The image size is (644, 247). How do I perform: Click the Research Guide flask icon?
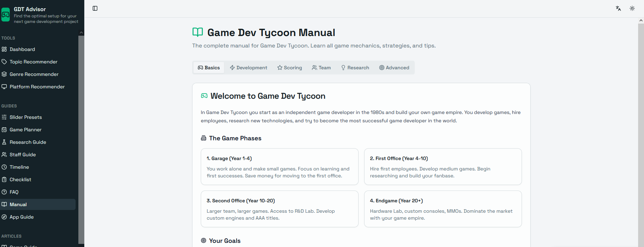coord(4,142)
